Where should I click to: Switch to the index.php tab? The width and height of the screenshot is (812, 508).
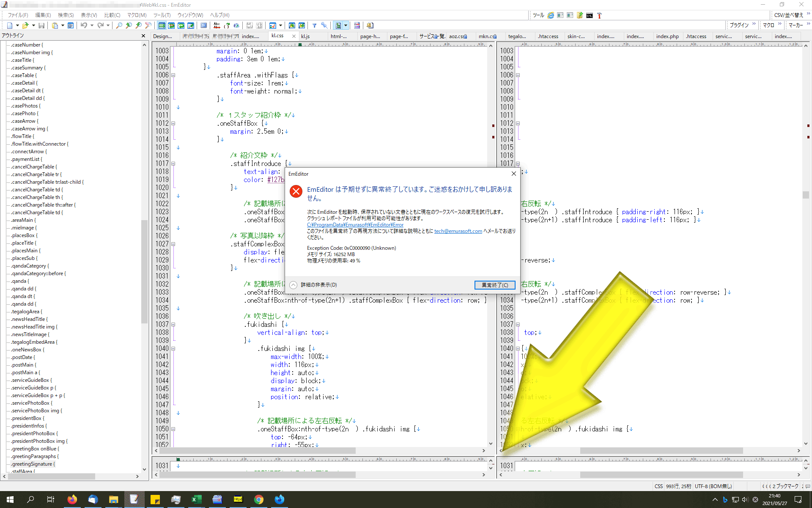click(667, 36)
